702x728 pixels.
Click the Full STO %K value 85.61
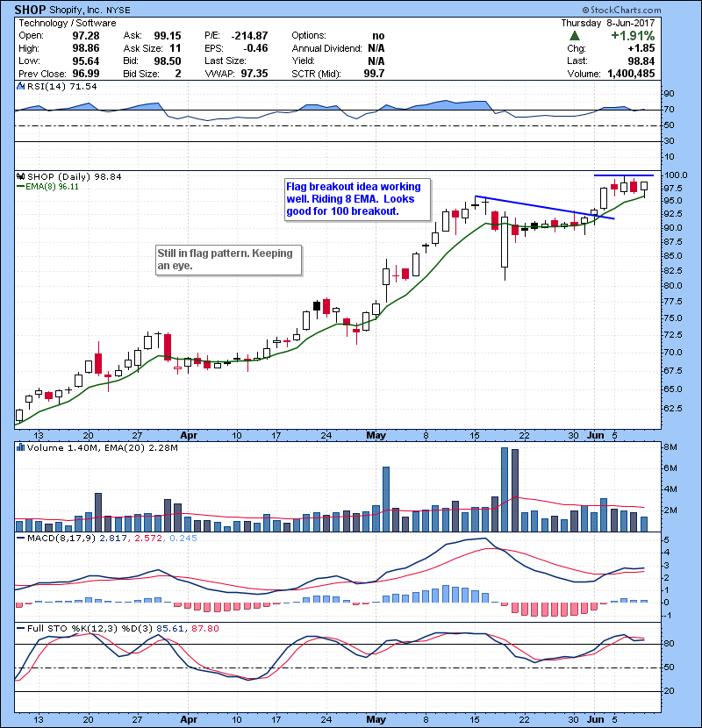170,628
